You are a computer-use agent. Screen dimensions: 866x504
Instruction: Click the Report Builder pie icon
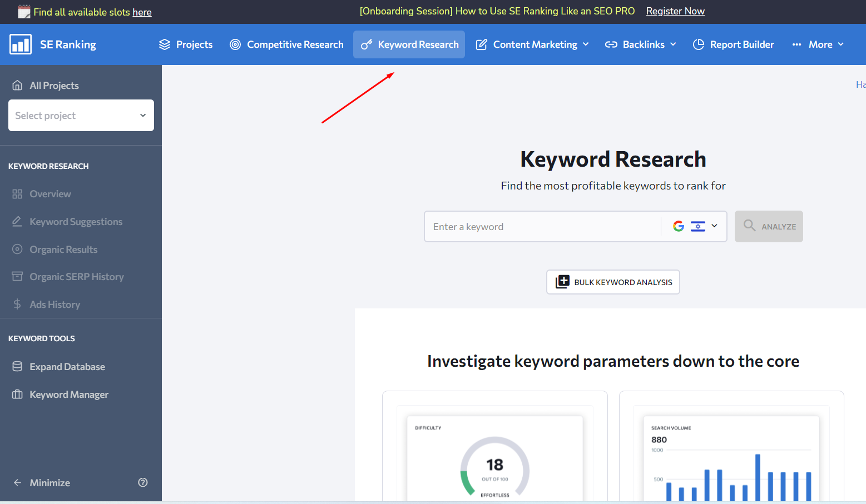[699, 44]
